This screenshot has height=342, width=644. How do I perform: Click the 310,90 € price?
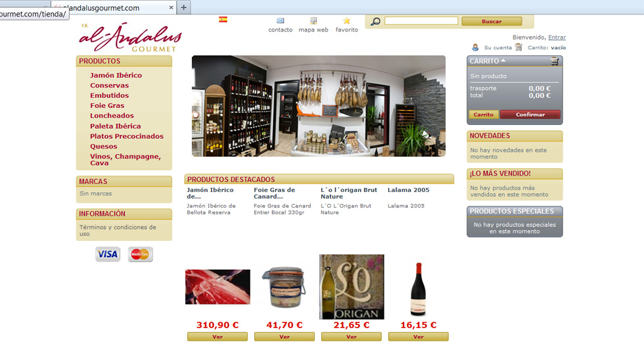(x=218, y=325)
